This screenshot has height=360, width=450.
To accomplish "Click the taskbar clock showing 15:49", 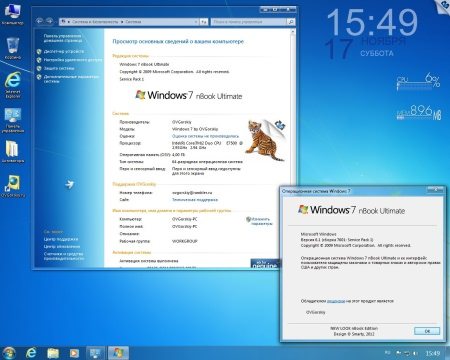I will point(433,353).
